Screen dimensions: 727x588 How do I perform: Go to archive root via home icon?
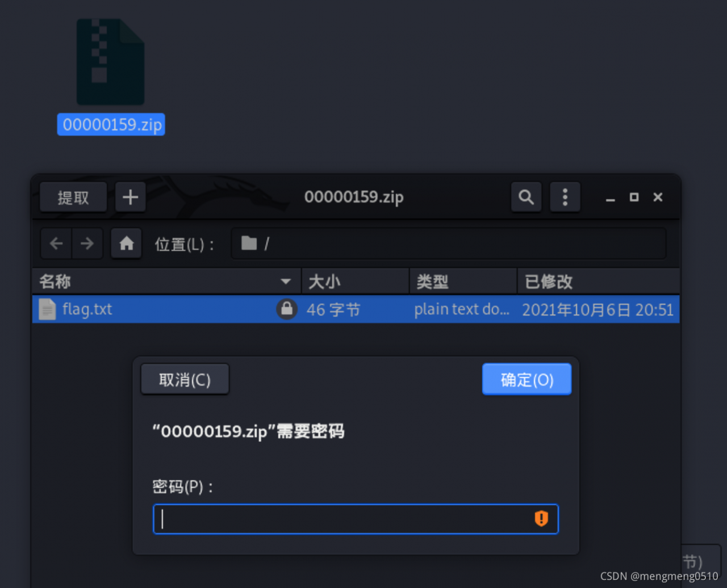pos(126,243)
